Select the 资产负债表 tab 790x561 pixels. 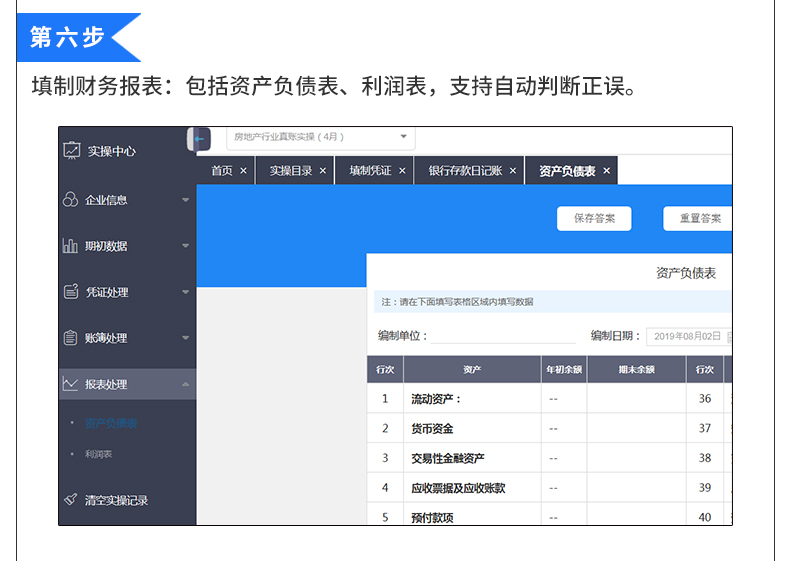coord(567,171)
